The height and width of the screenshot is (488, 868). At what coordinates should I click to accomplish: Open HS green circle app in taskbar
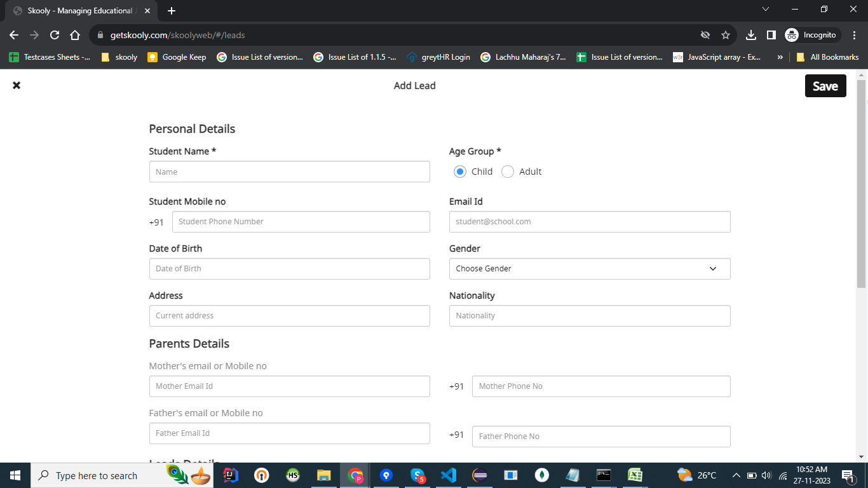point(293,475)
